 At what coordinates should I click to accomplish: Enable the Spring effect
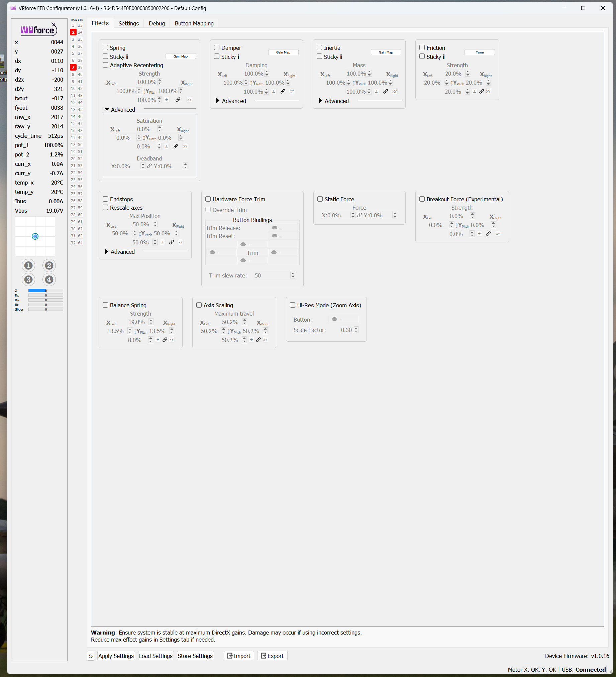105,47
